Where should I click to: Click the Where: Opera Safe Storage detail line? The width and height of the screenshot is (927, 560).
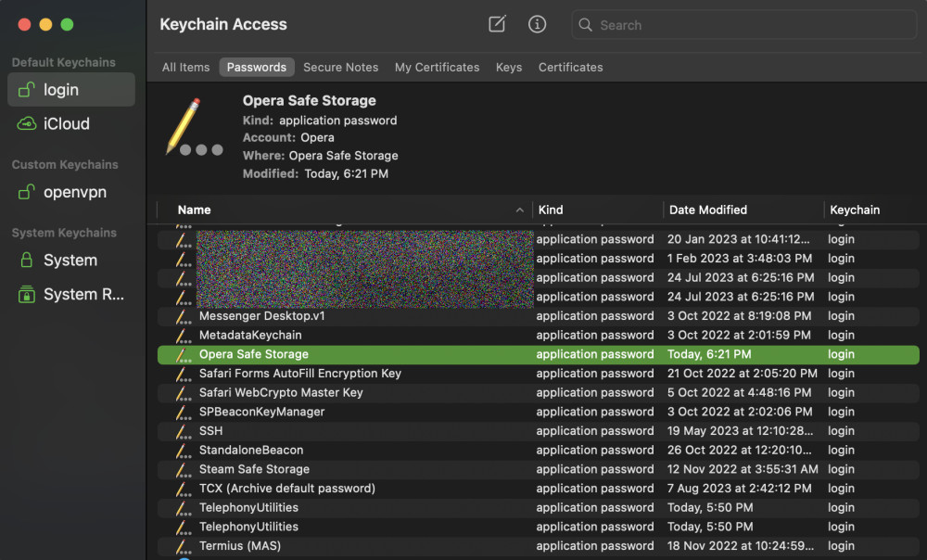click(320, 156)
